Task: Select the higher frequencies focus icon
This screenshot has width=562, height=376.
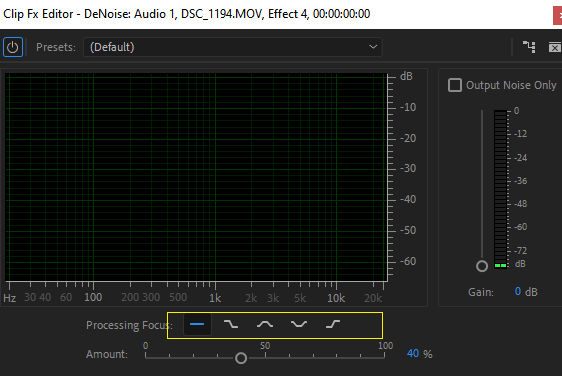Action: 333,324
